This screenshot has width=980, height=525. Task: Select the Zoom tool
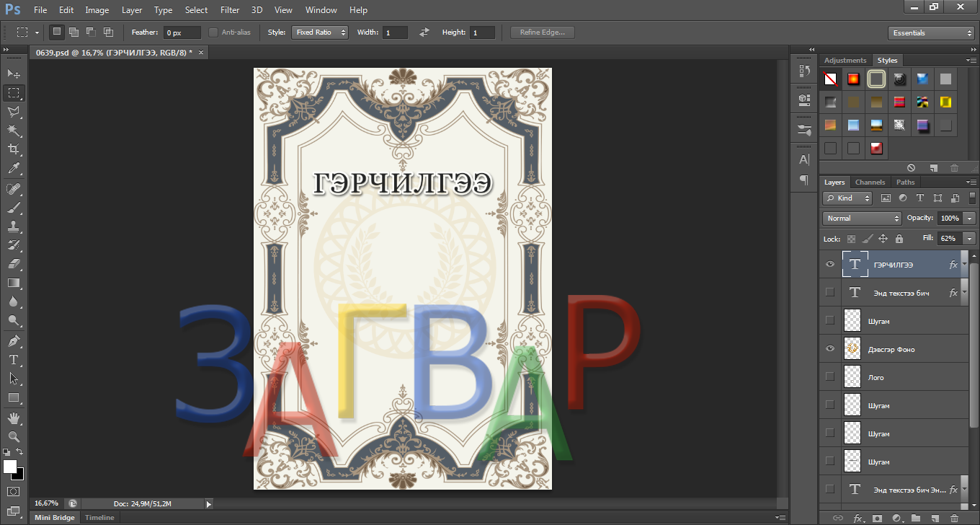(x=14, y=436)
